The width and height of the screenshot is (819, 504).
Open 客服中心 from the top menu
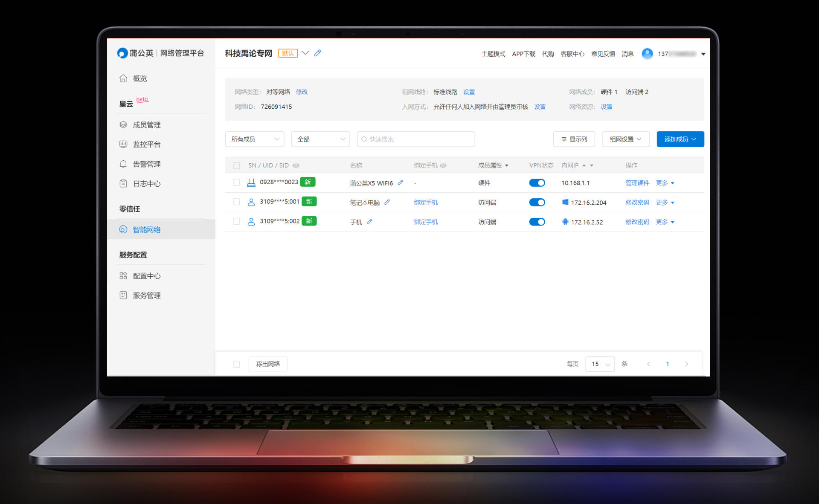point(572,54)
